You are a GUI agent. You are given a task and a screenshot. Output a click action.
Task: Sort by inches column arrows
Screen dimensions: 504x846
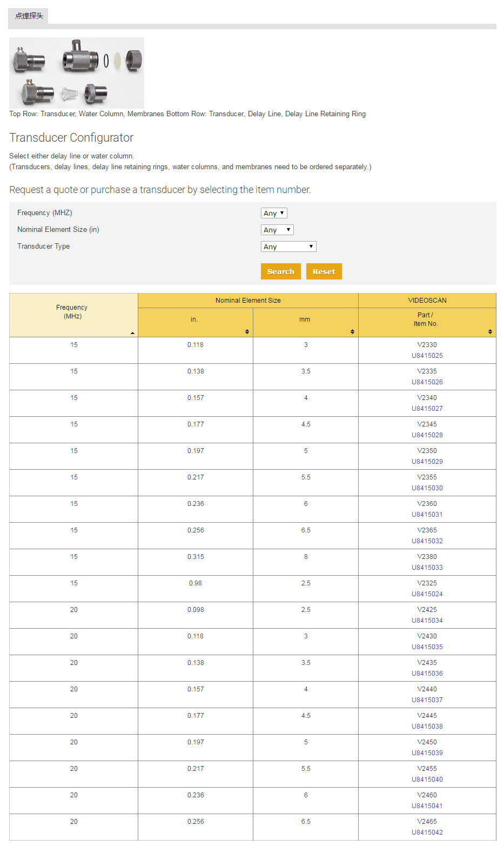click(x=247, y=331)
